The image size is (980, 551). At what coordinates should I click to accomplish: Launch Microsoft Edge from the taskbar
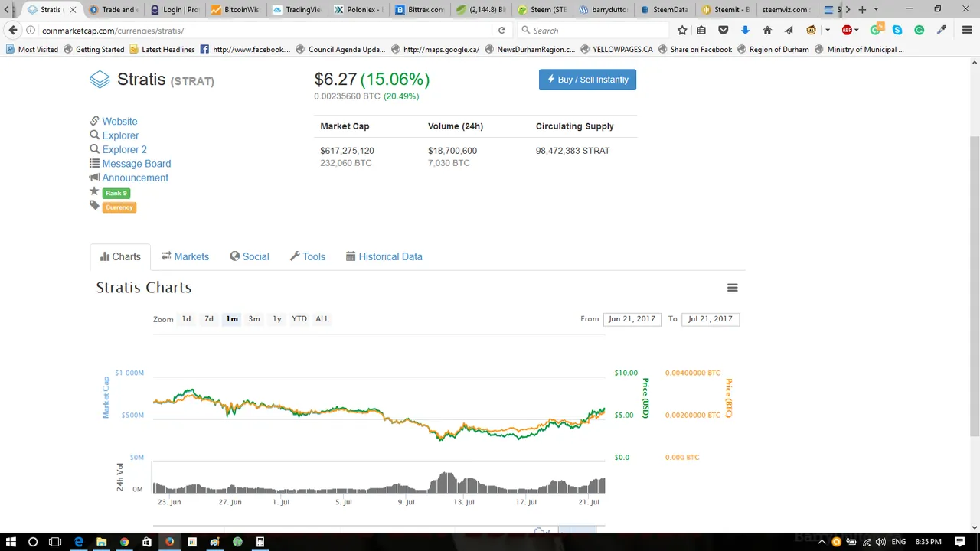point(78,542)
